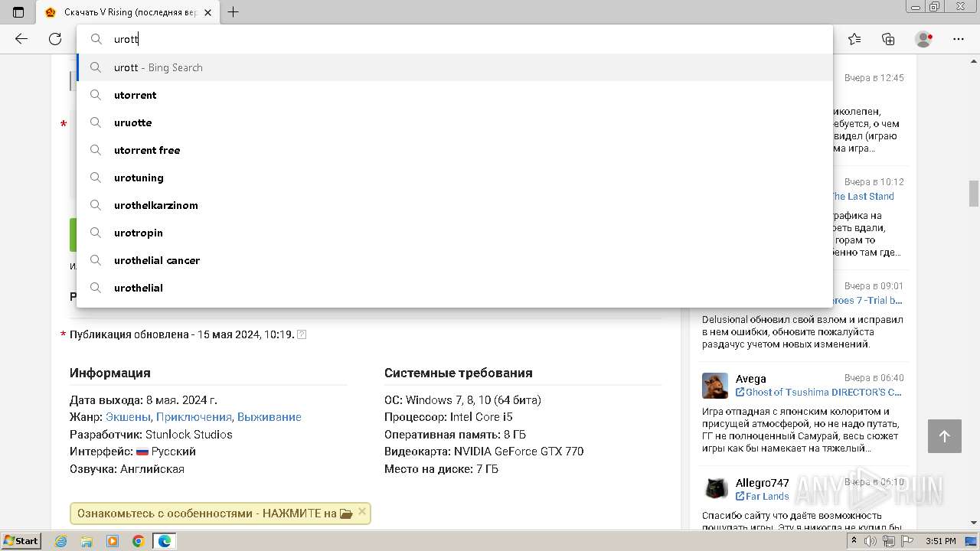Open Ghost of Tsushima DIRECTOR'S link
The image size is (980, 551).
[818, 392]
